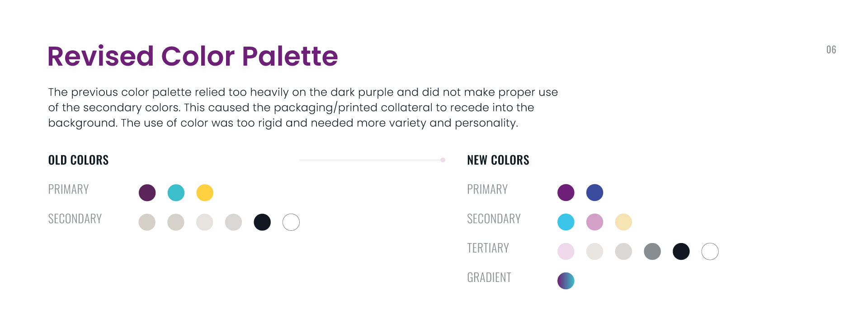Click the vivid purple new primary swatch
The height and width of the screenshot is (334, 868).
[566, 192]
